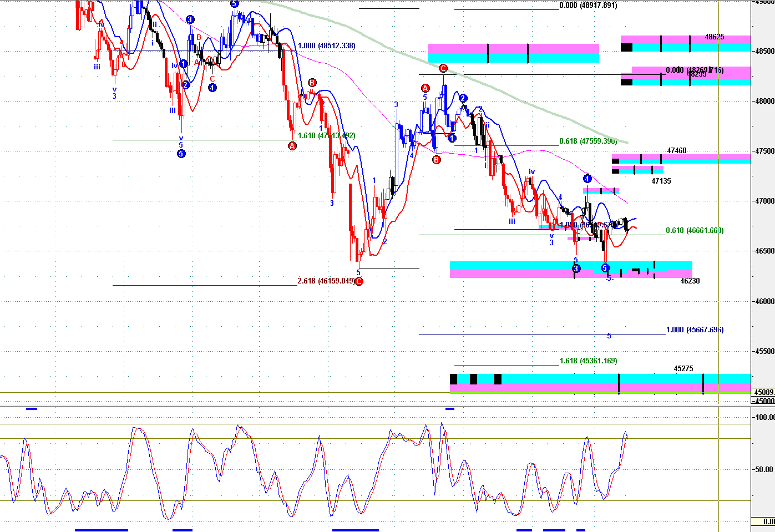
Task: Click the 0.000 (48917.891) Fibonacci label
Action: point(588,6)
